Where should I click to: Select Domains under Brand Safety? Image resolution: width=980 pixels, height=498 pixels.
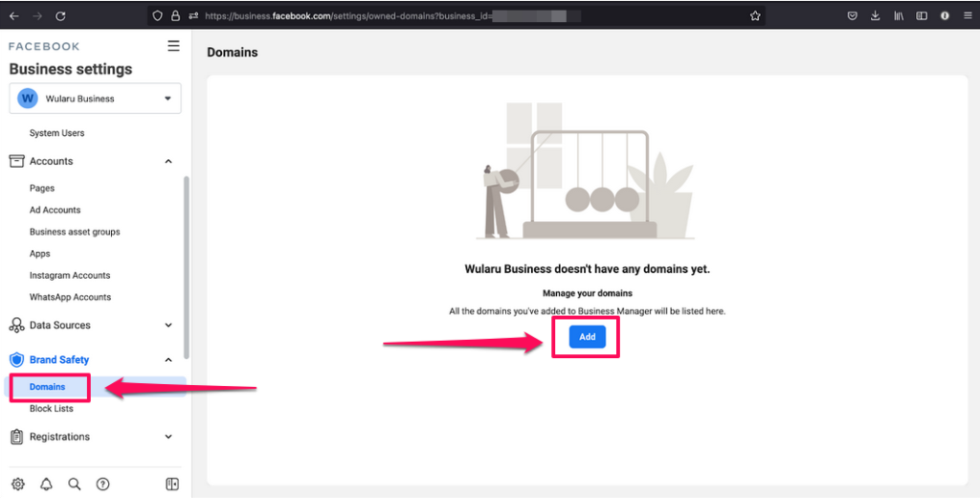tap(48, 387)
